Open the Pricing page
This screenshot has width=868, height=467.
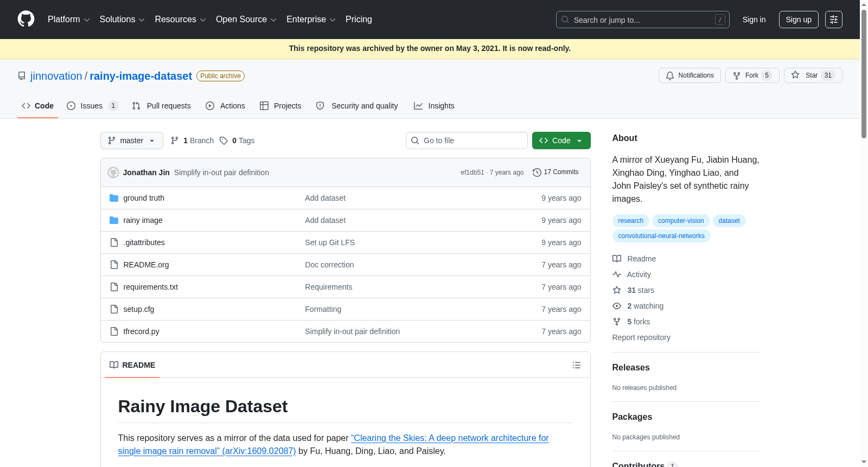tap(359, 20)
